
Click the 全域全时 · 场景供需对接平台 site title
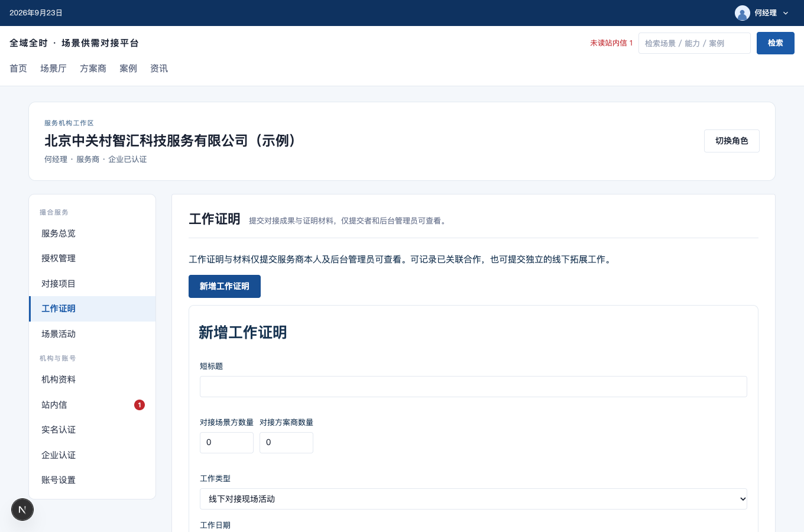coord(74,43)
